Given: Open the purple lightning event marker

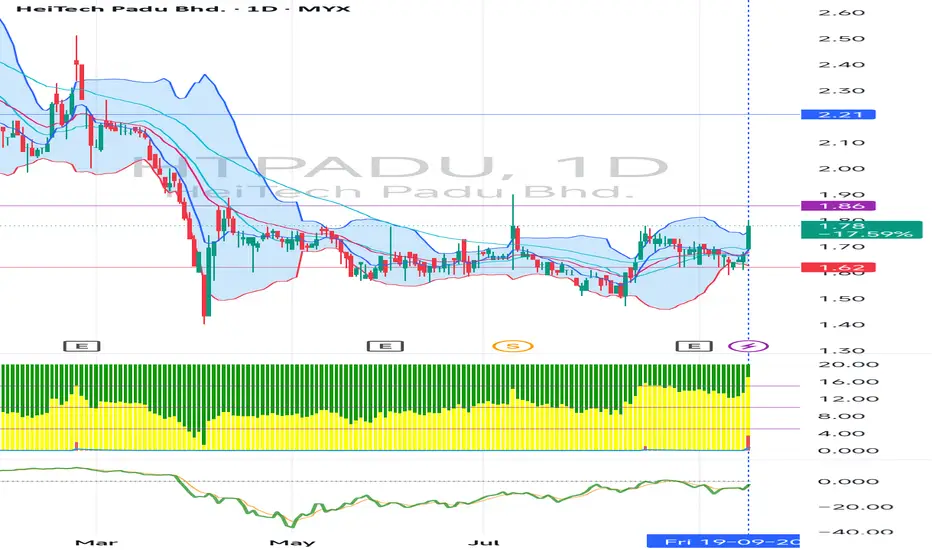Looking at the screenshot, I should point(748,346).
